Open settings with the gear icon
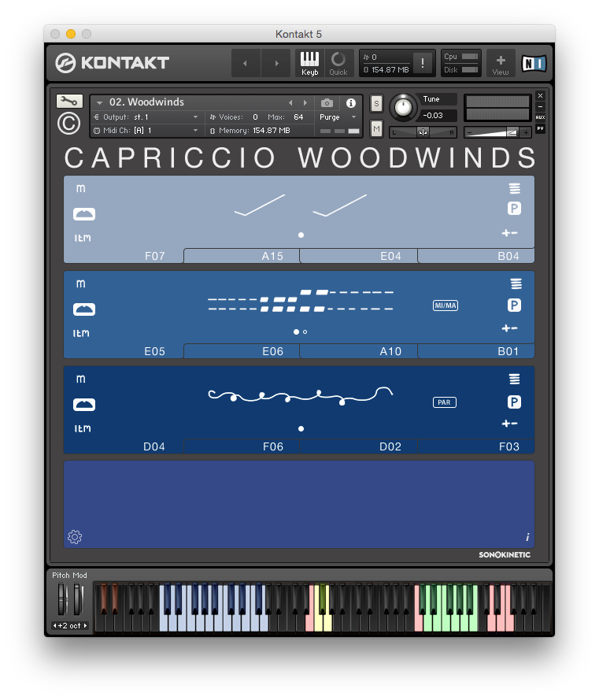The image size is (599, 700). [x=75, y=536]
